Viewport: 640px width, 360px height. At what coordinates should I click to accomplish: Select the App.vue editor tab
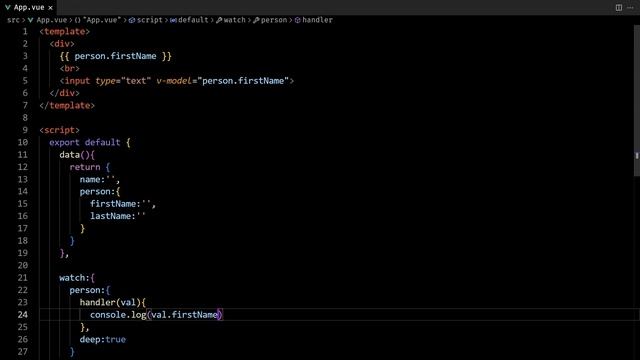pos(29,7)
